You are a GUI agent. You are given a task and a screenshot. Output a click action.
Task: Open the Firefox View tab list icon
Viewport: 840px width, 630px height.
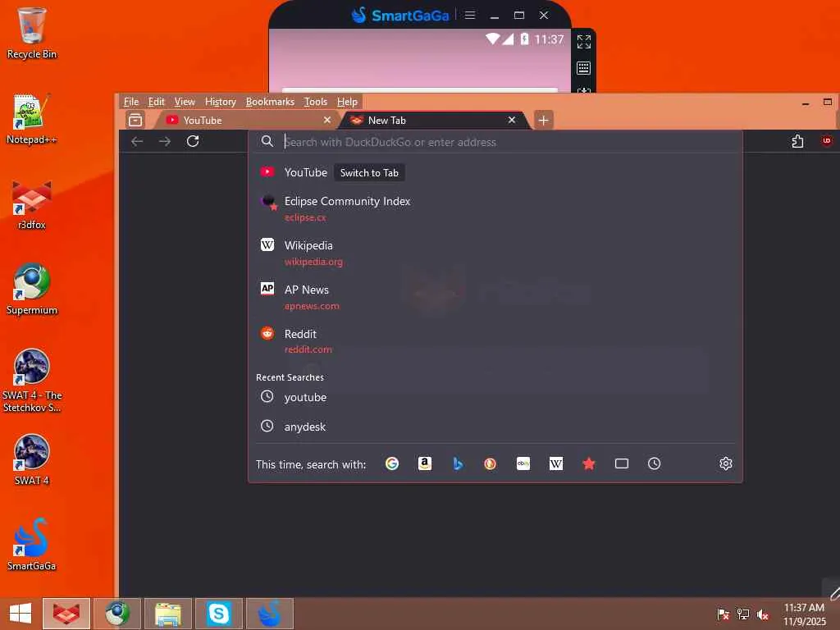[x=135, y=120]
